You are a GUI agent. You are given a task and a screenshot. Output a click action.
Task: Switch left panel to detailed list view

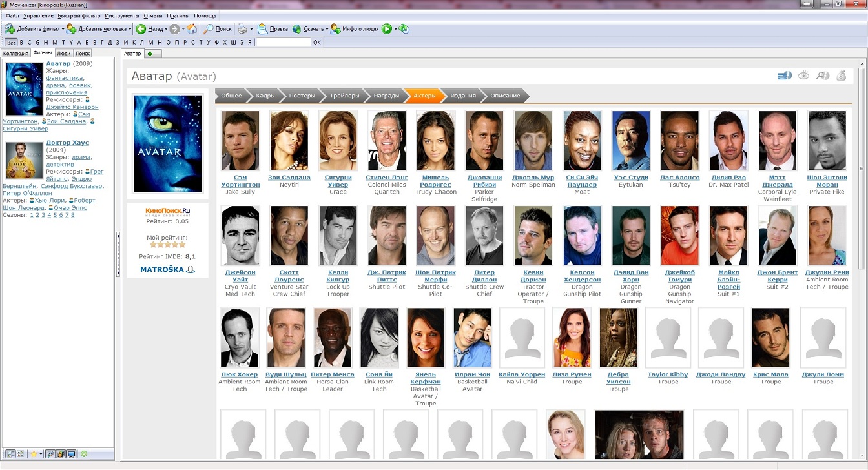[10, 454]
